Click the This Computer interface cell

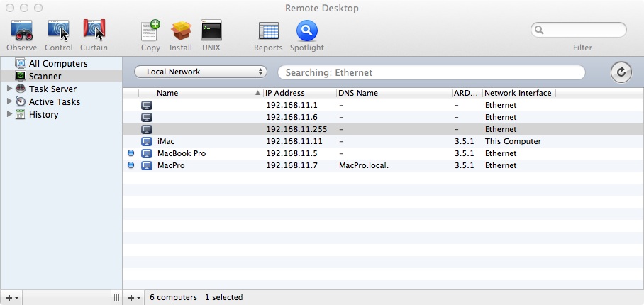513,141
